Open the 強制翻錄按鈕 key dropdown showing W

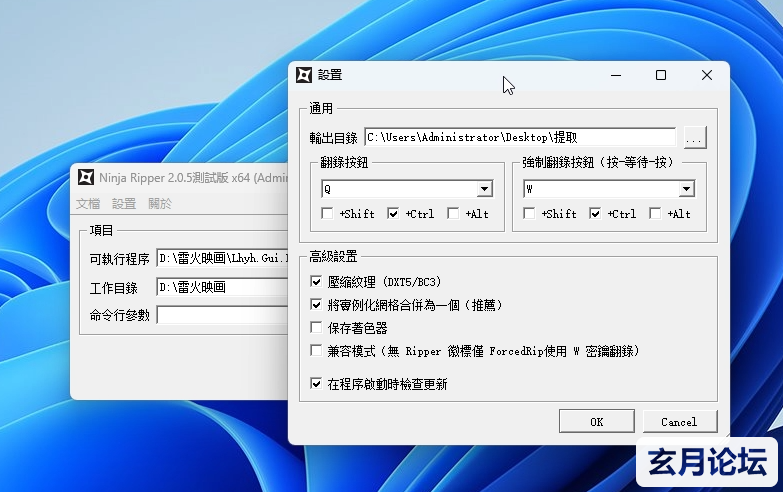686,189
